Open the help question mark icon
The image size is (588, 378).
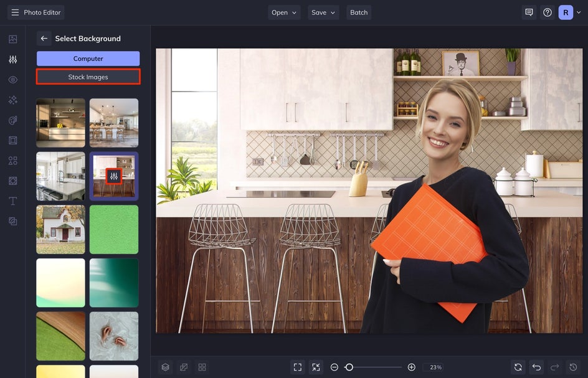click(548, 12)
